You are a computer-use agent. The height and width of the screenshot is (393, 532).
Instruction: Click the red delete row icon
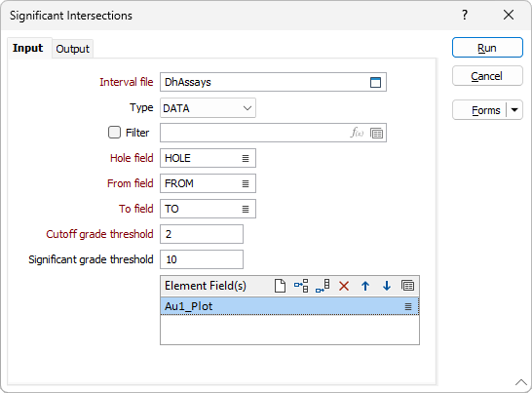coord(344,286)
